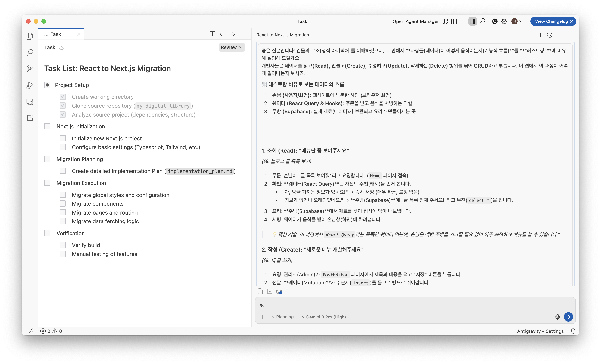601x364 pixels.
Task: Open the Extensions sidebar icon
Action: (x=30, y=118)
